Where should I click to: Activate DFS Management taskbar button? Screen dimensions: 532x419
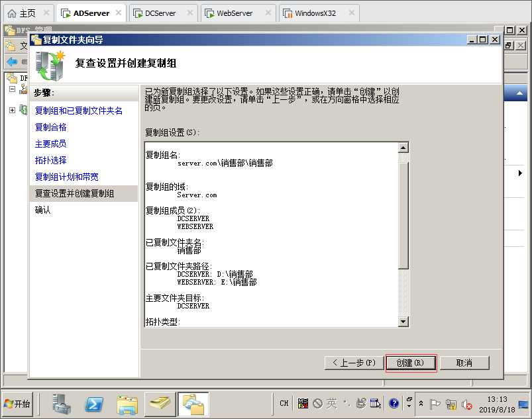pyautogui.click(x=193, y=404)
